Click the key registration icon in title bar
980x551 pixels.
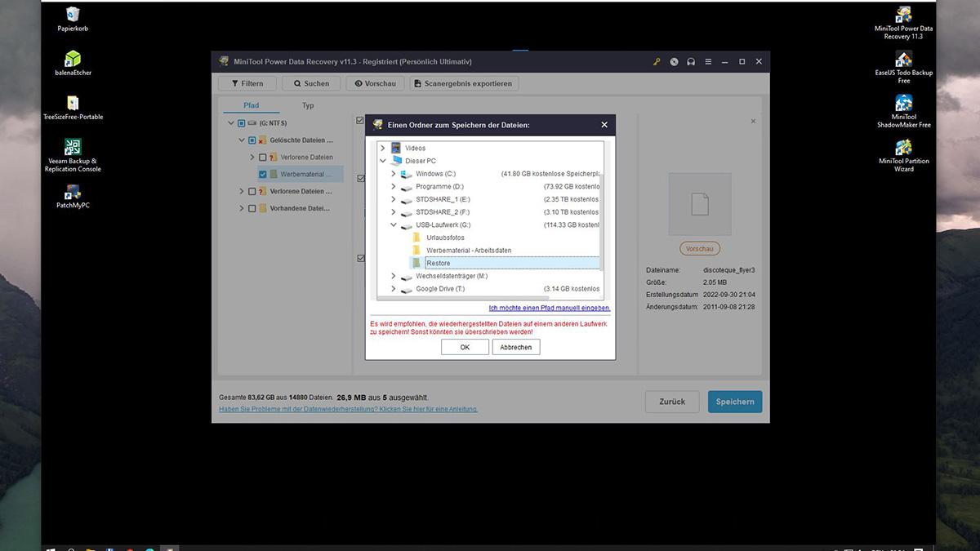pos(657,61)
